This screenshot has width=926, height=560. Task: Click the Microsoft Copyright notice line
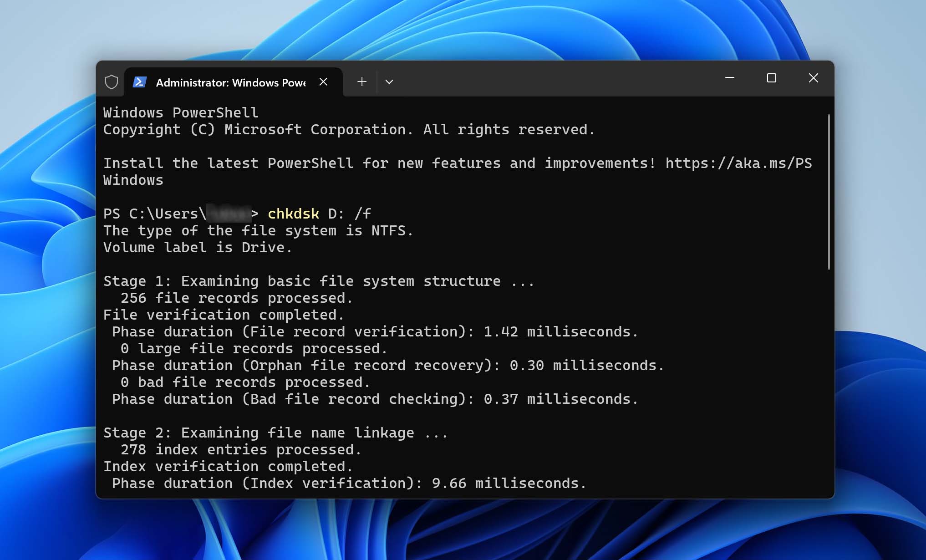348,129
